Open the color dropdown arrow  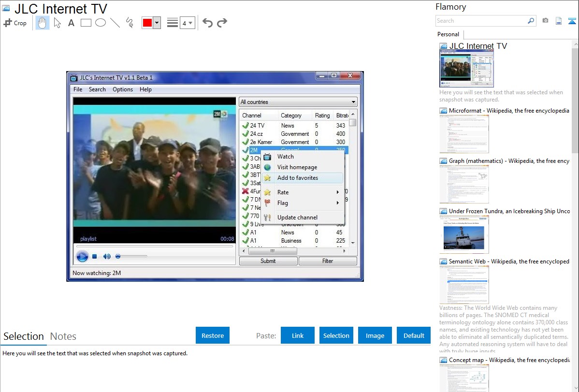pyautogui.click(x=157, y=23)
